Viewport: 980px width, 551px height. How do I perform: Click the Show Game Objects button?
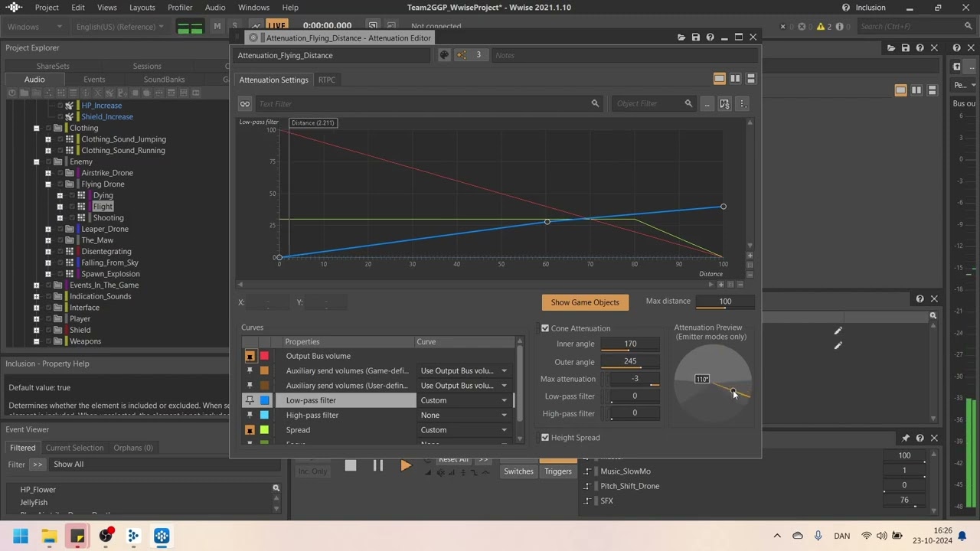click(585, 302)
